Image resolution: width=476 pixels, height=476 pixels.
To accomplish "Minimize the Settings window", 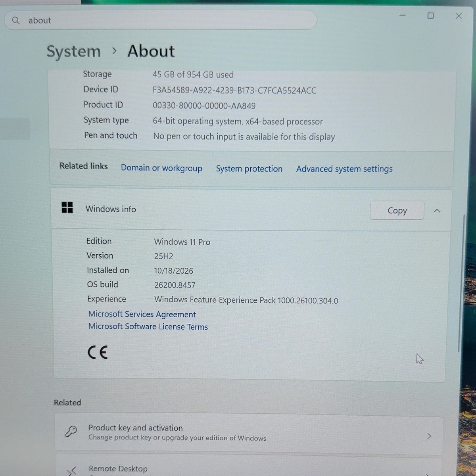I will 403,15.
